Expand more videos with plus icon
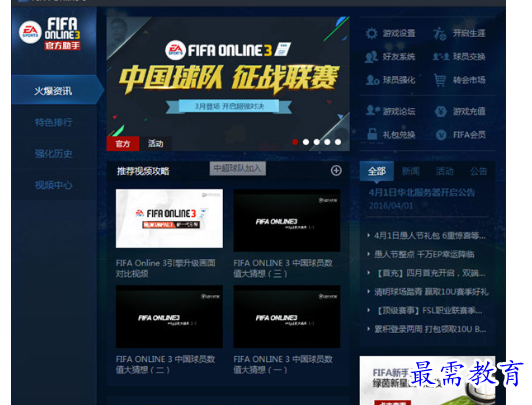Viewport: 532px width, 405px height. click(336, 170)
